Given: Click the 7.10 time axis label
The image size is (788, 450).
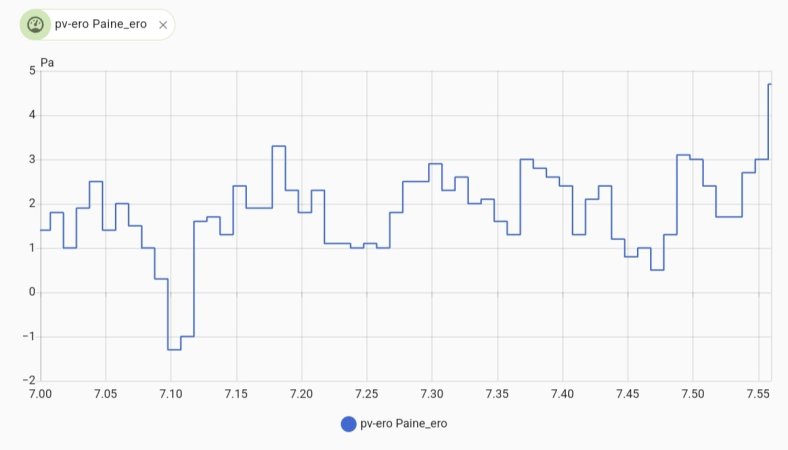Looking at the screenshot, I should point(171,394).
